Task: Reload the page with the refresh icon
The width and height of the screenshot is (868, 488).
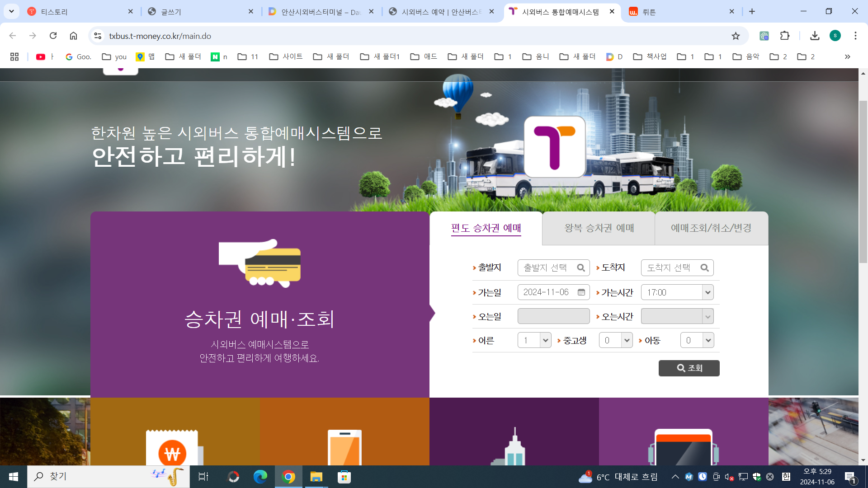Action: point(53,36)
